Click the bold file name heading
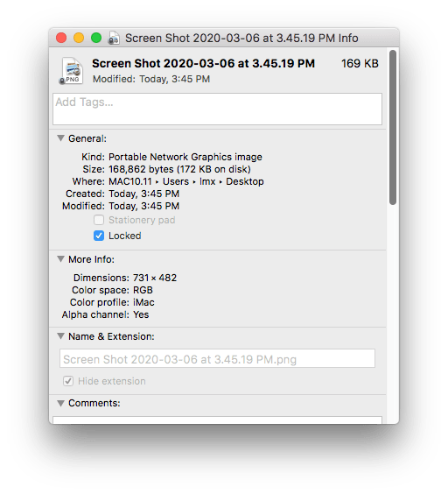The height and width of the screenshot is (494, 448). click(x=203, y=63)
